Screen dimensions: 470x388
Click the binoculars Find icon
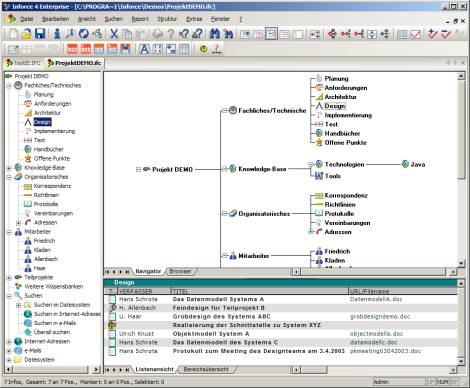pos(215,34)
